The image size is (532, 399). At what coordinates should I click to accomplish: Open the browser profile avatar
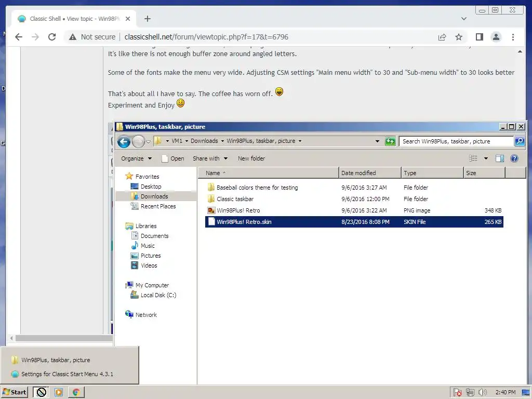[496, 37]
